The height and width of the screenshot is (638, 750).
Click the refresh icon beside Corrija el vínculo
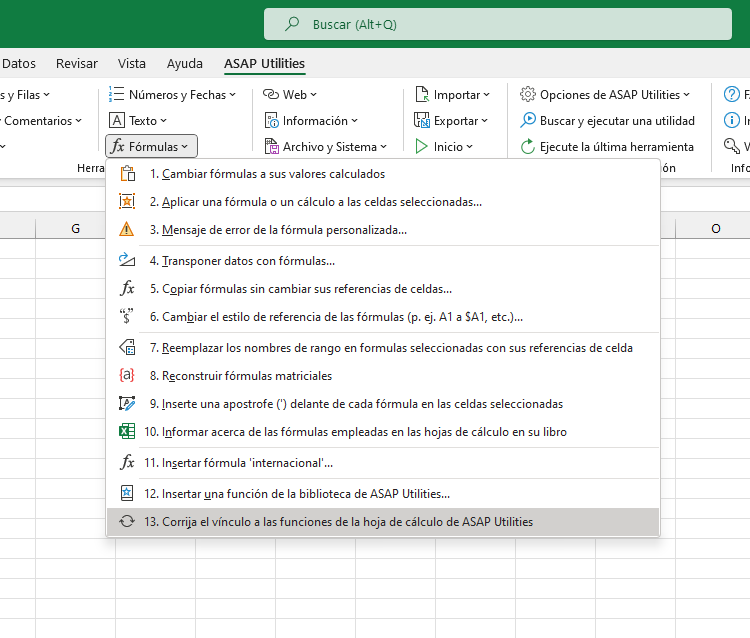coord(127,521)
